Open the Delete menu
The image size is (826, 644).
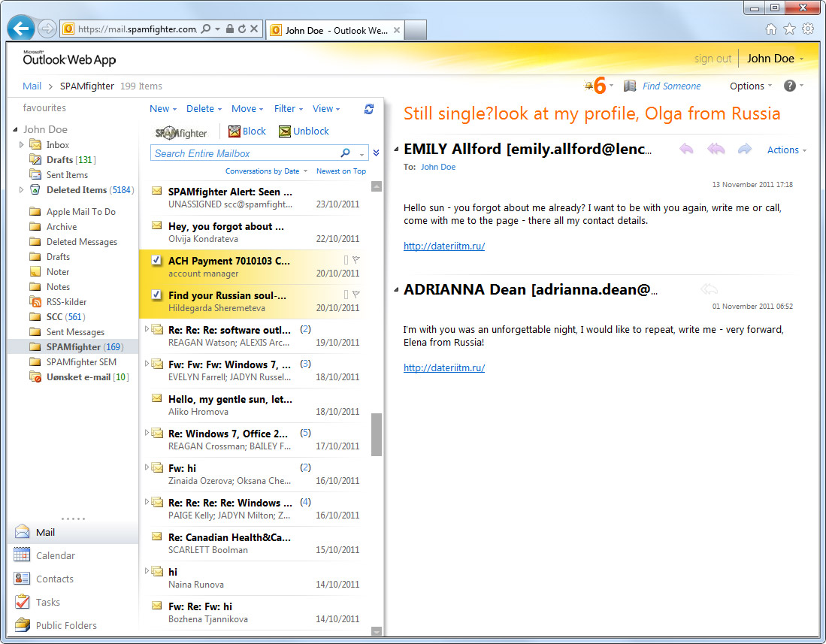click(204, 108)
